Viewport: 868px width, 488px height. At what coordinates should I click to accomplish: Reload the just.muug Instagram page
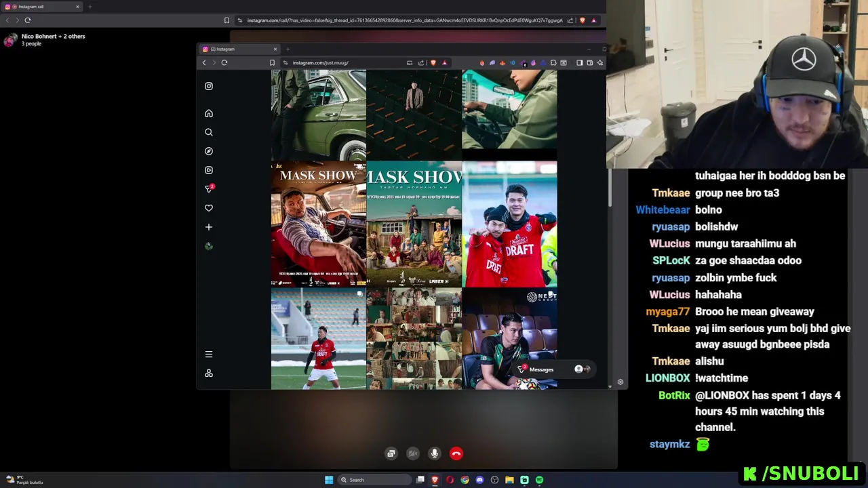tap(224, 62)
